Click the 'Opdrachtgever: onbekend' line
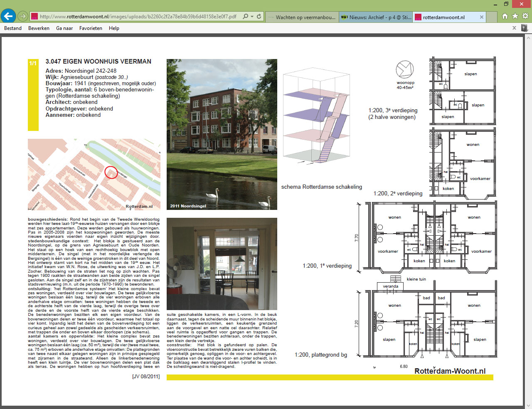Image resolution: width=532 pixels, height=409 pixels. click(79, 109)
